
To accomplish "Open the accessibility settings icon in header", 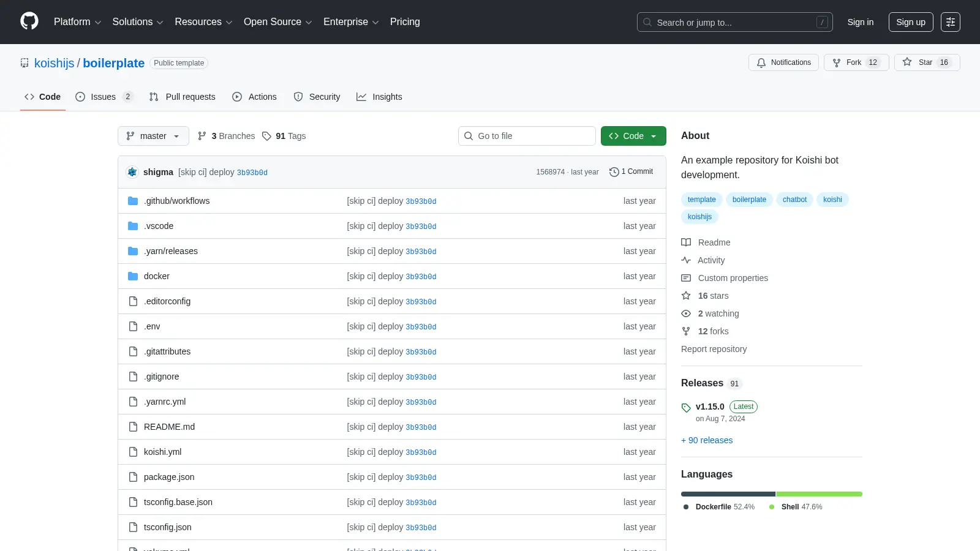I will click(x=951, y=22).
